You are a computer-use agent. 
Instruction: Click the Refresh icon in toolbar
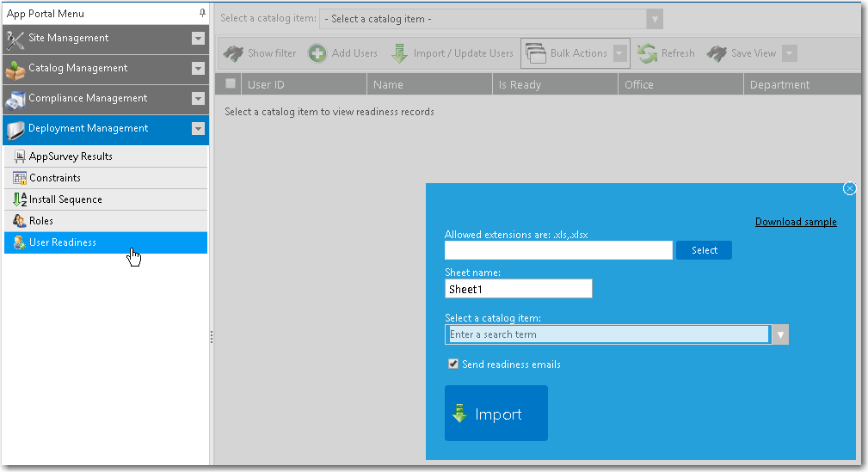point(647,53)
